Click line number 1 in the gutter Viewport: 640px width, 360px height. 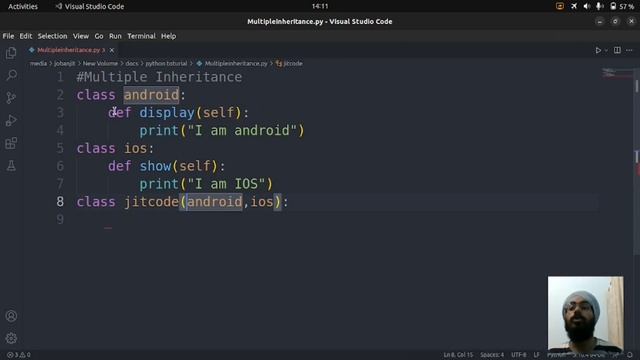60,77
